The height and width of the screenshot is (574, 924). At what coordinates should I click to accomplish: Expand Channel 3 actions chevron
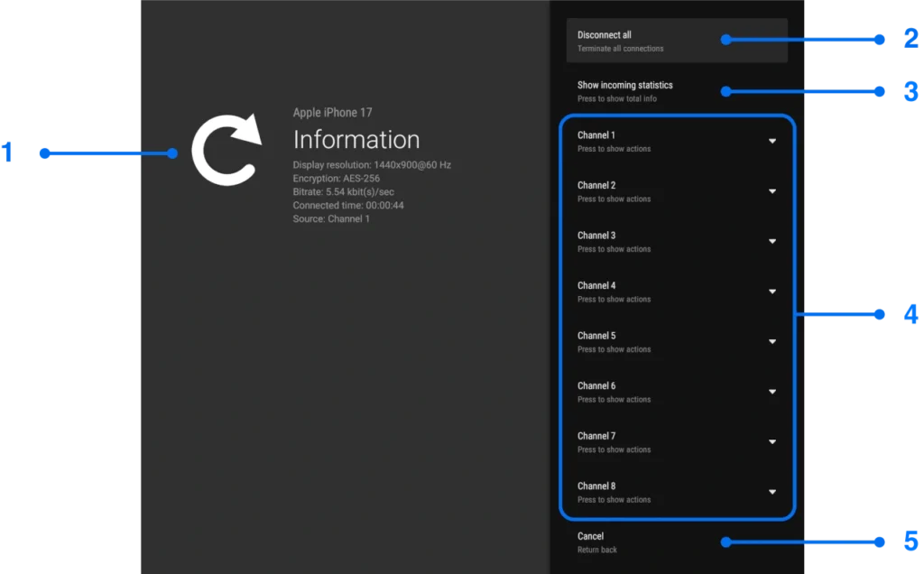tap(772, 241)
